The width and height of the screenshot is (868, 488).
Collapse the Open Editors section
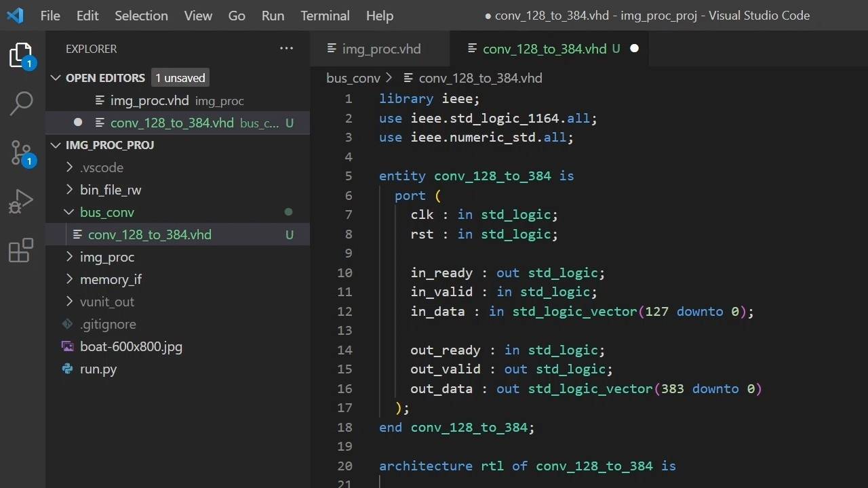pos(56,78)
